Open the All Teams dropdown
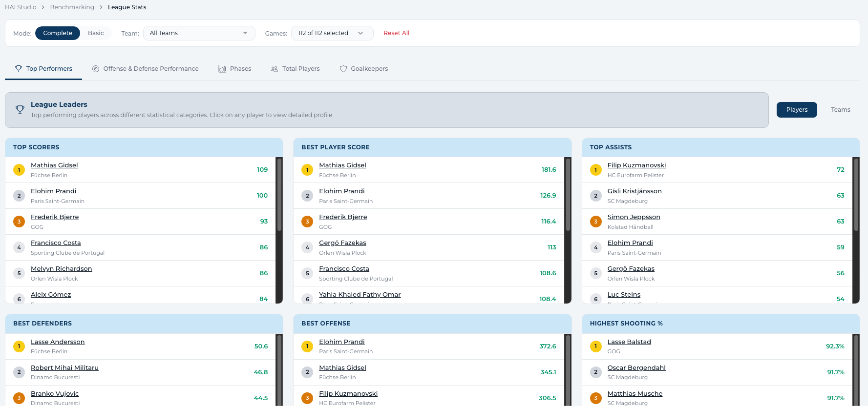 click(x=199, y=33)
